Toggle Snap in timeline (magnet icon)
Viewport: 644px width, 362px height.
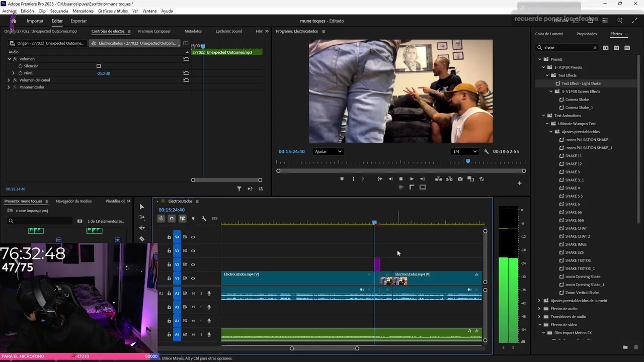[172, 219]
